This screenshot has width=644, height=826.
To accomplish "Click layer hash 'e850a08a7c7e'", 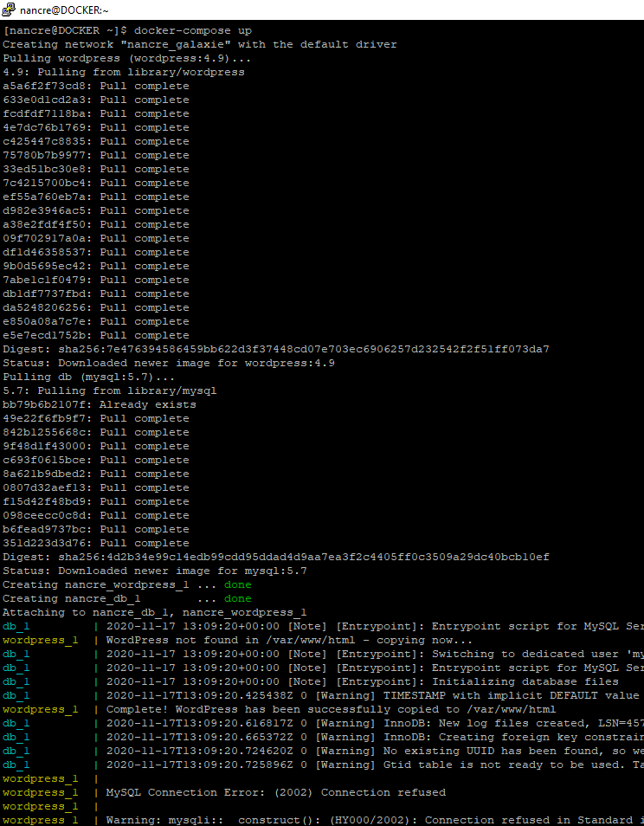I will pyautogui.click(x=43, y=321).
